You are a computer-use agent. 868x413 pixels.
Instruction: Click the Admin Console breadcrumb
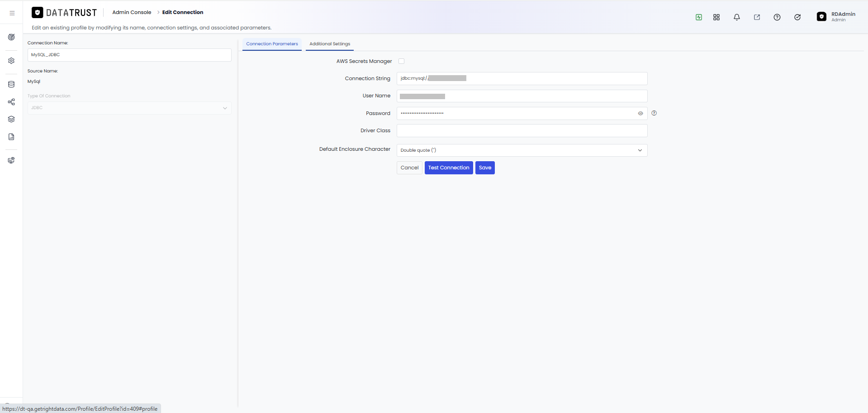(x=132, y=12)
